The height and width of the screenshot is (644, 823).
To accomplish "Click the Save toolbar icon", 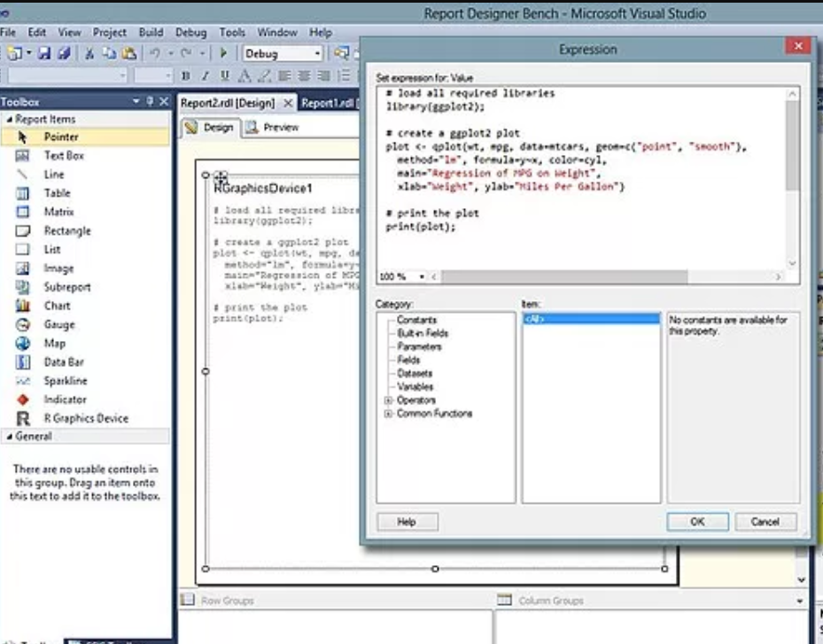I will click(x=44, y=53).
